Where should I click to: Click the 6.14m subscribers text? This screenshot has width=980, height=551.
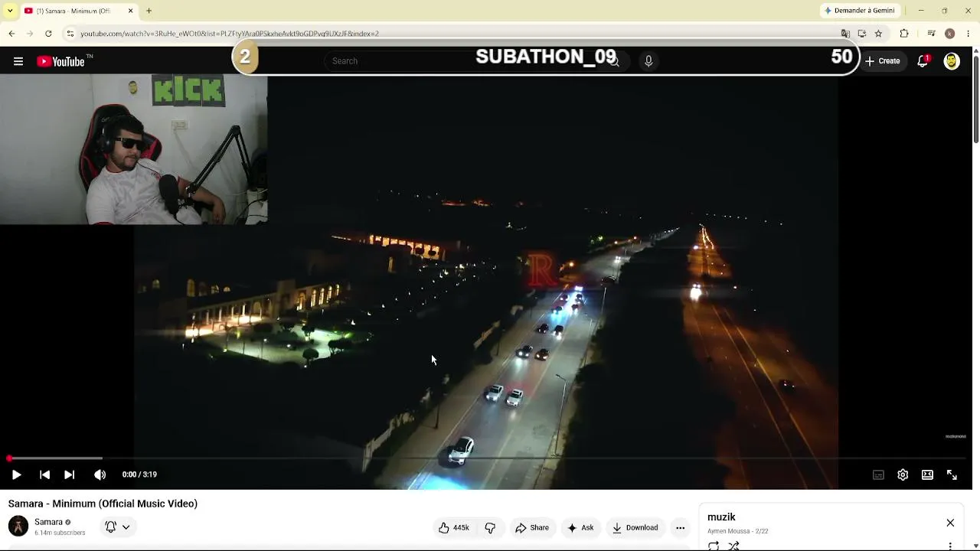[60, 533]
